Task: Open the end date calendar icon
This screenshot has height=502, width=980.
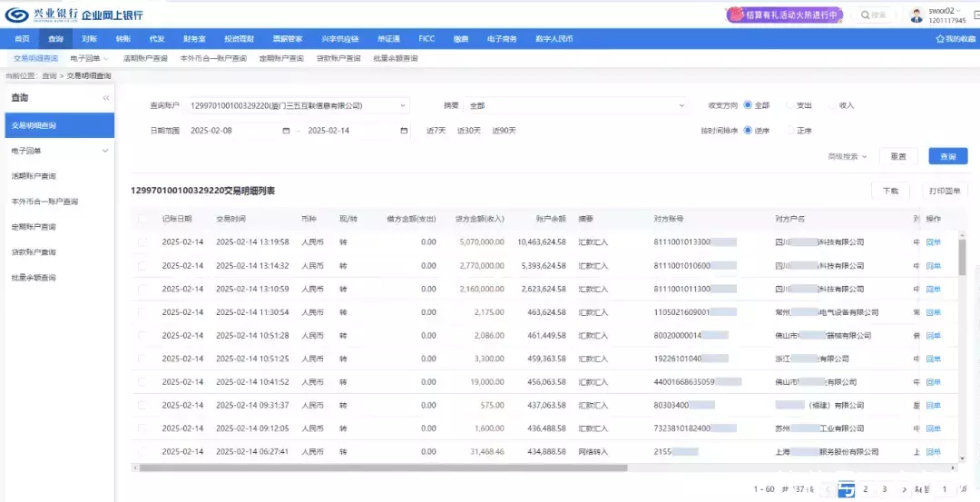Action: tap(404, 131)
